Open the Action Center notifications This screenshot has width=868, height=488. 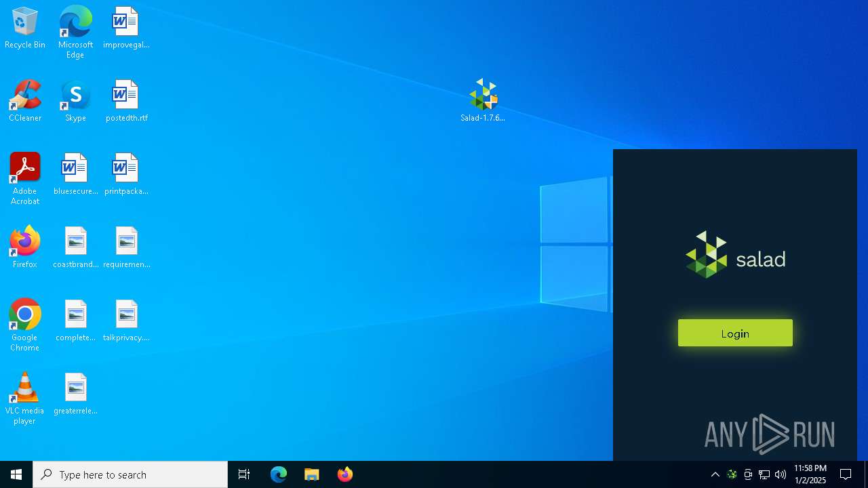846,474
